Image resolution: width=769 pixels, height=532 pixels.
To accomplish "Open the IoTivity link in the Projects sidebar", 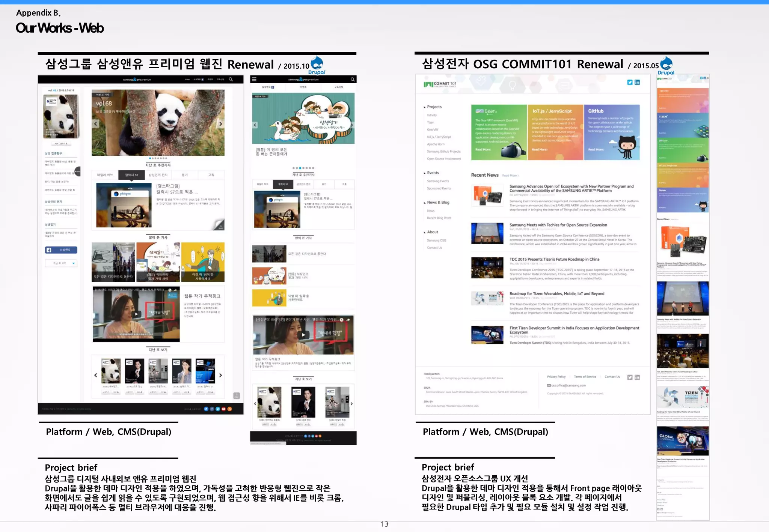I will [x=432, y=116].
